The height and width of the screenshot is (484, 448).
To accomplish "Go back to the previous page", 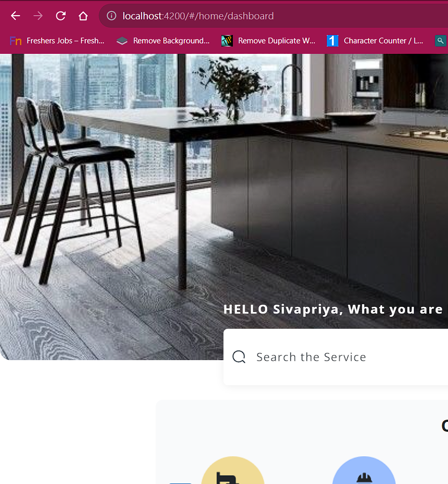I will [x=16, y=16].
